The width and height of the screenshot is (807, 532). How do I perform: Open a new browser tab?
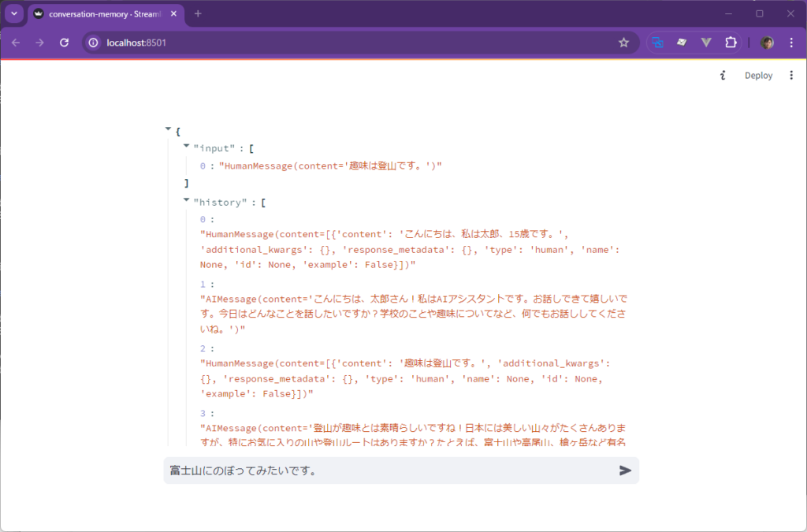[x=198, y=14]
